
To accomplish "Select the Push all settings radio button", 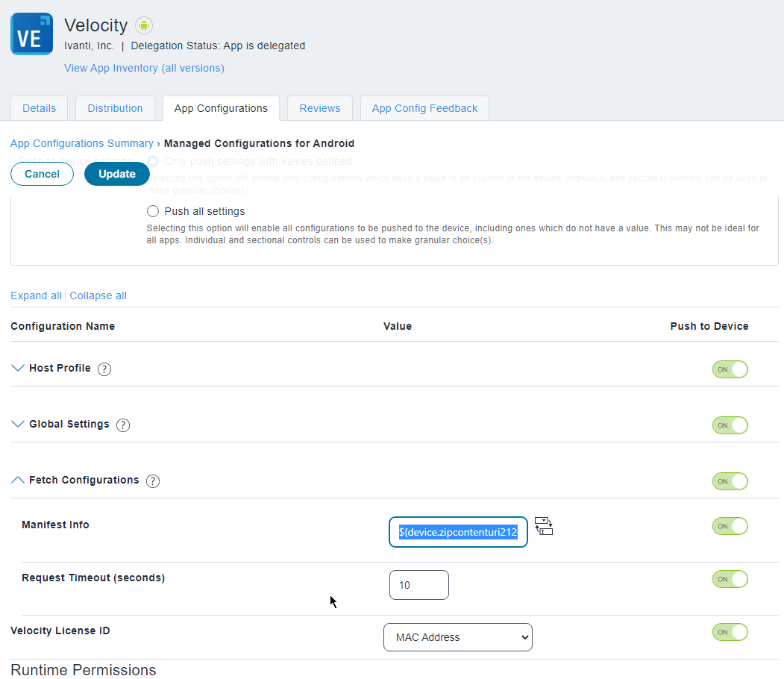I will click(x=153, y=211).
